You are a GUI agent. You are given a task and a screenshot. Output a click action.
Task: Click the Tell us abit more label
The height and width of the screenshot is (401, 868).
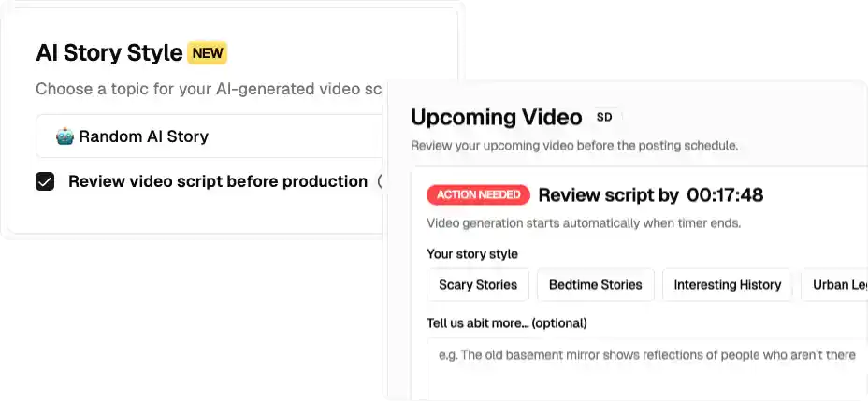507,322
